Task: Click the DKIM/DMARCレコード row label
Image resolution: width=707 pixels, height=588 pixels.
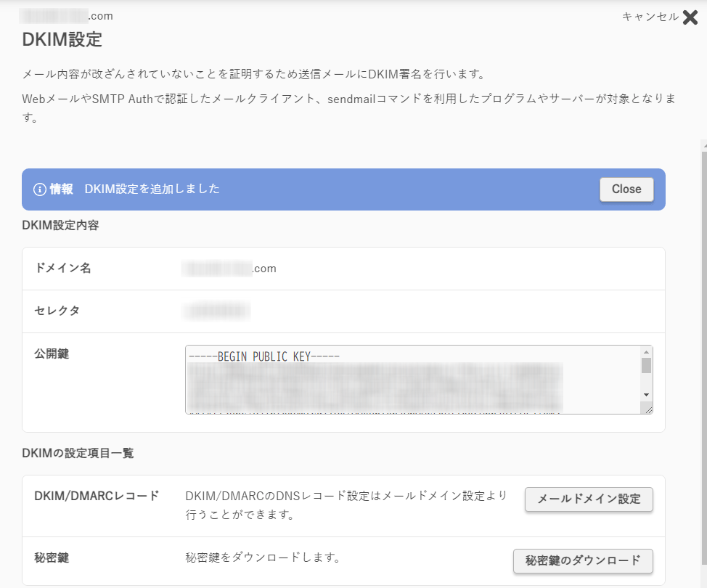Action: coord(97,497)
